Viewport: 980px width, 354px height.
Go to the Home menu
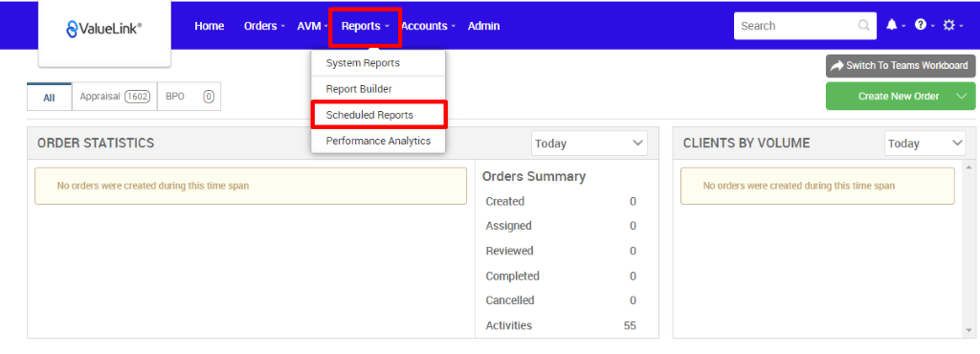pos(210,26)
